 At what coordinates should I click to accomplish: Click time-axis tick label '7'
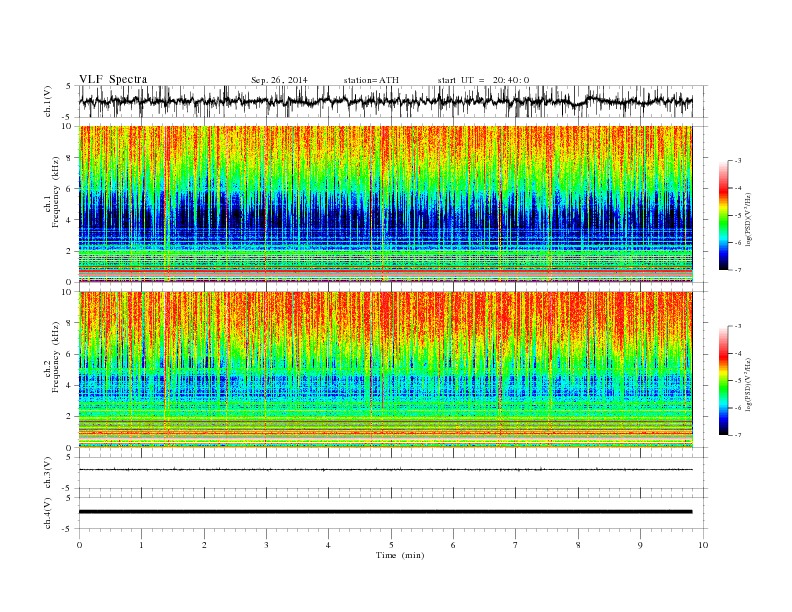[516, 545]
